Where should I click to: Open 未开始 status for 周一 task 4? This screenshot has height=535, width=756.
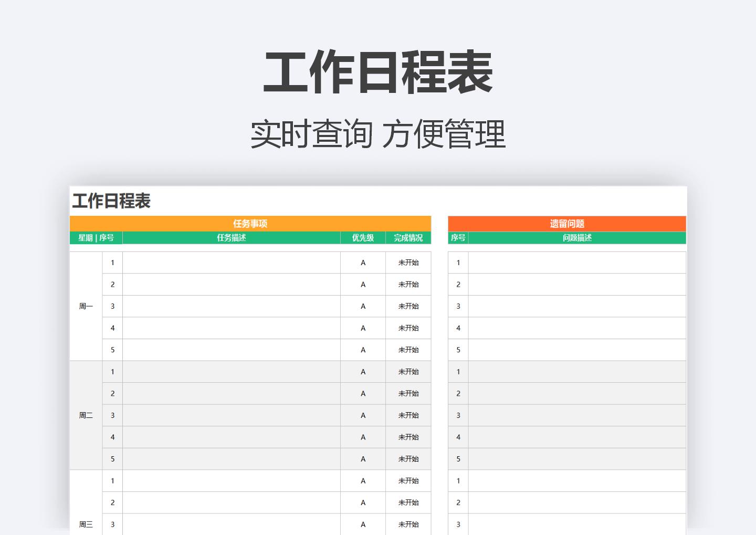pyautogui.click(x=408, y=328)
